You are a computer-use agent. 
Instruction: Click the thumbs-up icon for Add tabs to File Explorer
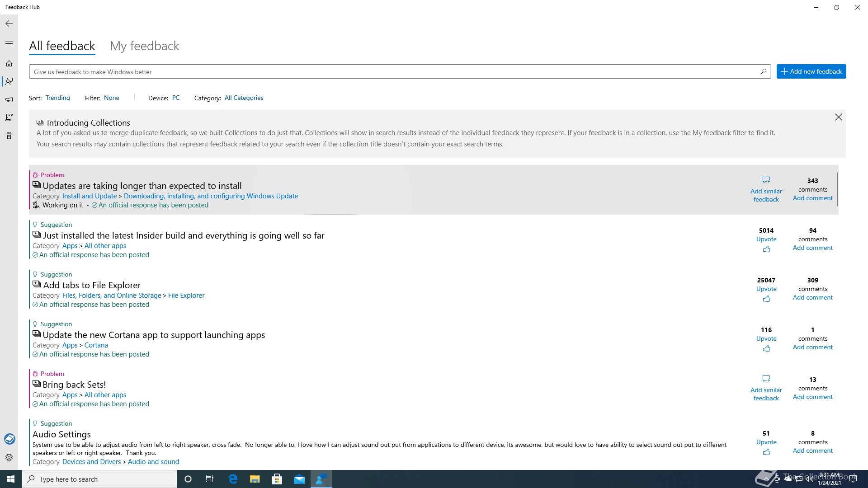coord(767,299)
